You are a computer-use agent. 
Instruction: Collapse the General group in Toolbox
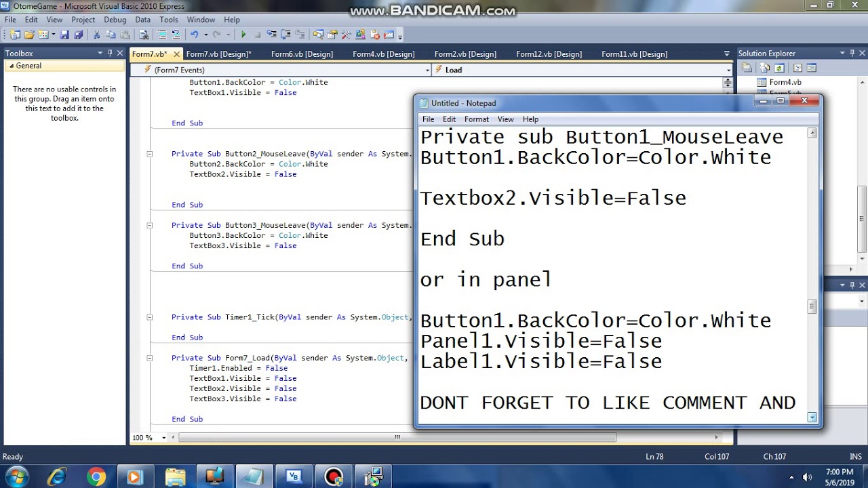click(x=11, y=66)
